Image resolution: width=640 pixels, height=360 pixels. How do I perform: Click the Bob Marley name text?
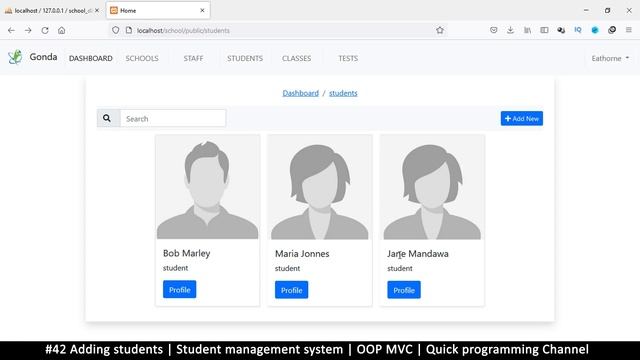click(x=187, y=253)
